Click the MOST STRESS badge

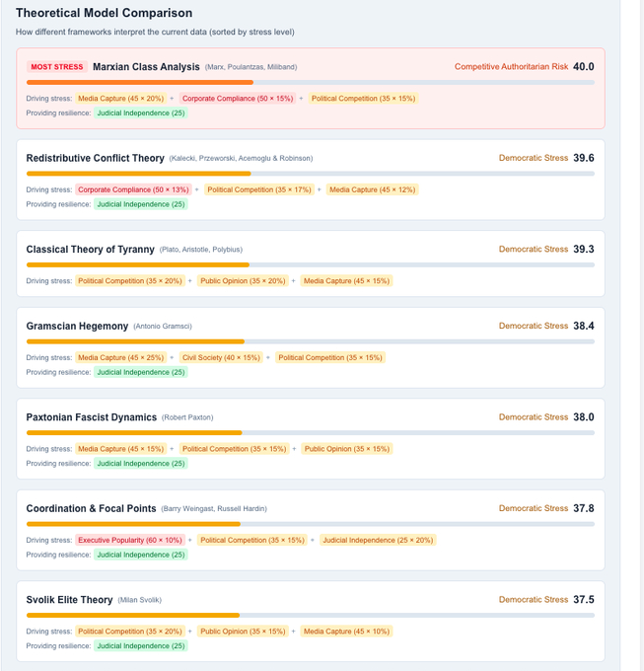click(x=57, y=67)
